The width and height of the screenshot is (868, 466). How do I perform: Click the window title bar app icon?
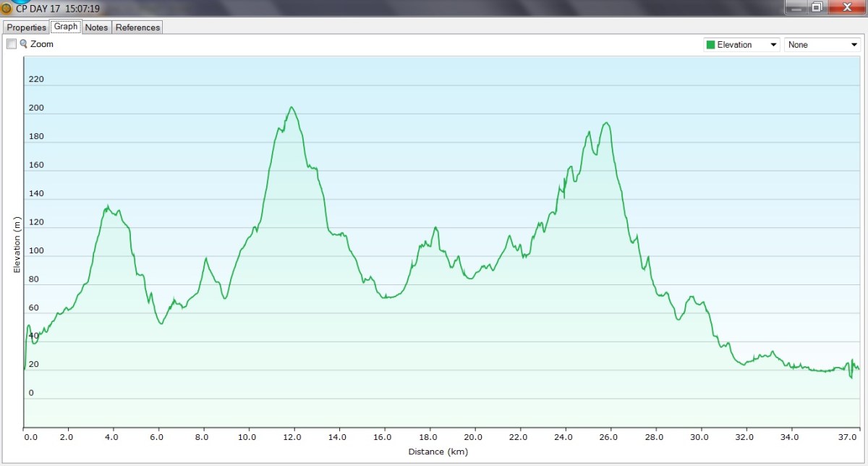[7, 9]
